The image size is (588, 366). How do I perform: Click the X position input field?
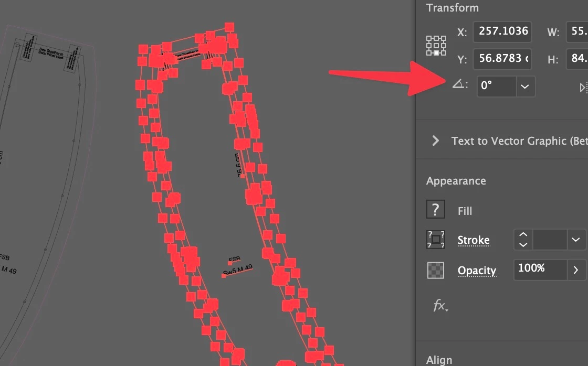tap(502, 31)
